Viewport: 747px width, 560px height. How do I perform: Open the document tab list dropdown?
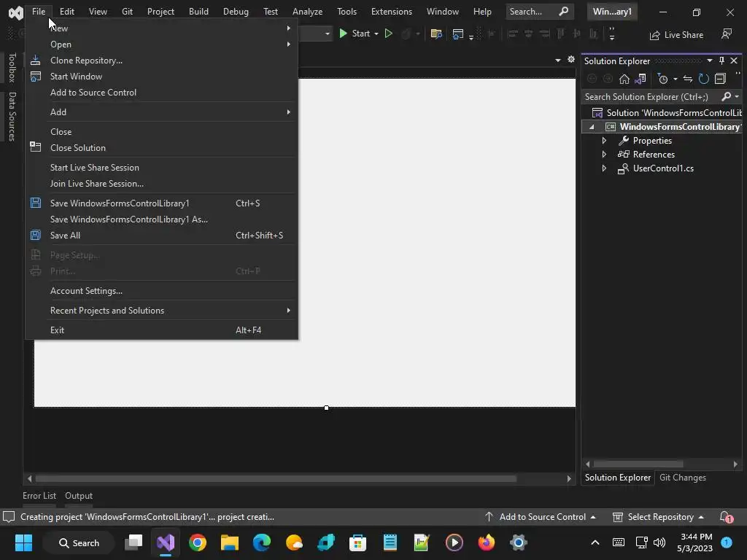pos(558,60)
